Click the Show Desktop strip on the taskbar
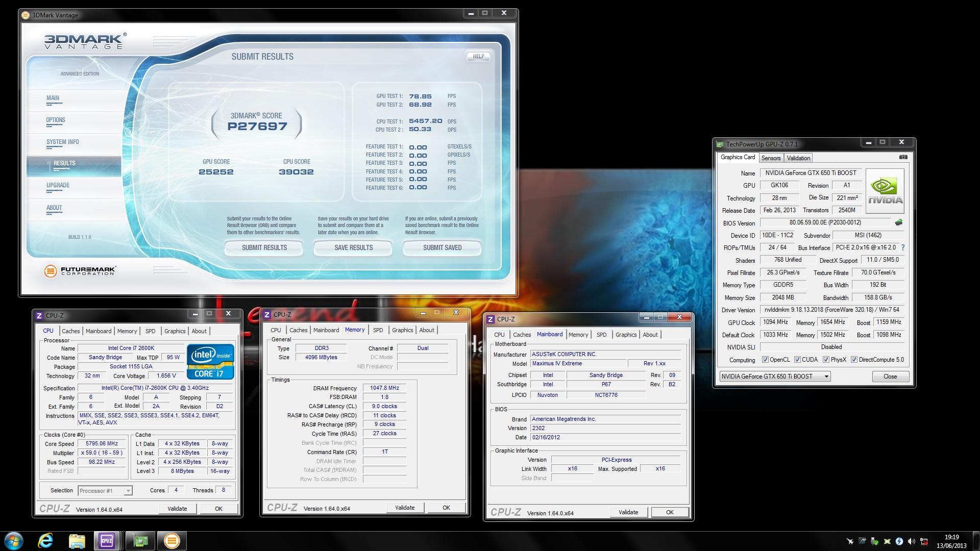The height and width of the screenshot is (551, 980). pyautogui.click(x=976, y=541)
